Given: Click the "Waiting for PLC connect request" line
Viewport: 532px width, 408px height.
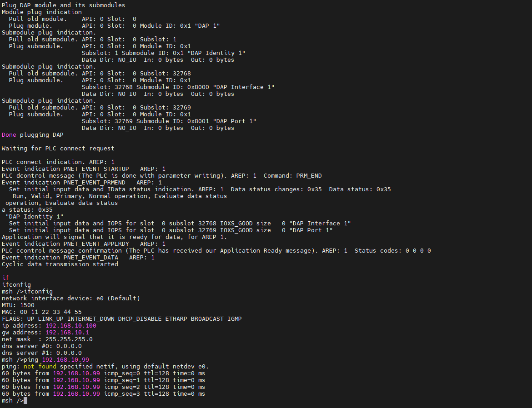Looking at the screenshot, I should [x=58, y=148].
